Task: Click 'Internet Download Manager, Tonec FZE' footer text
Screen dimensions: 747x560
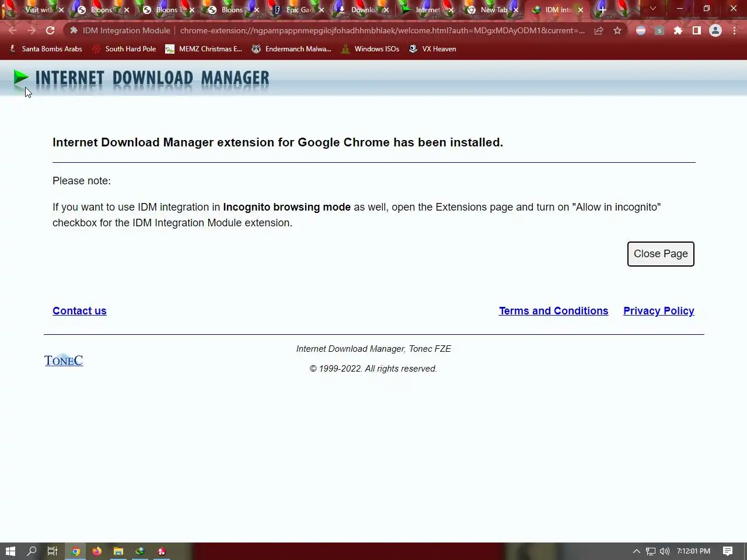Action: click(373, 349)
